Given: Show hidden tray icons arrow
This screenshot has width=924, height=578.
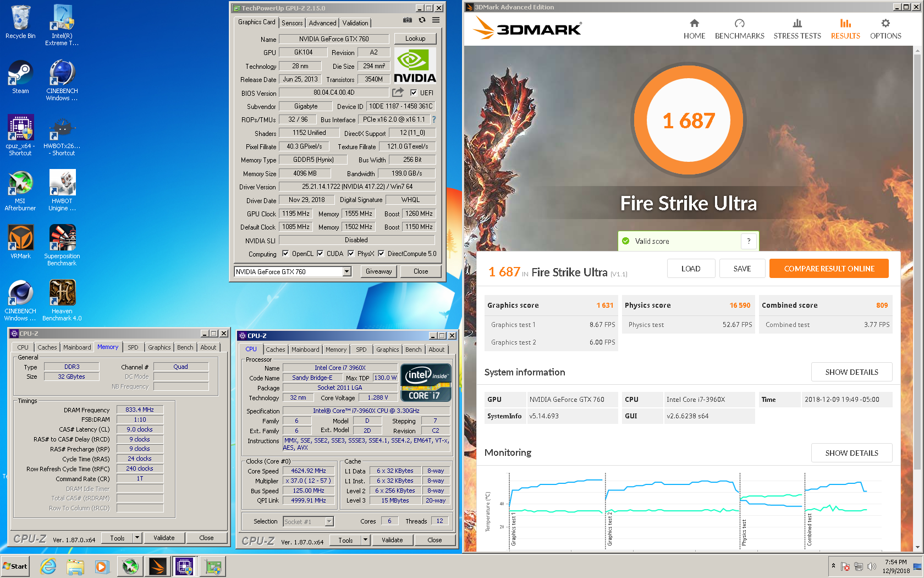Looking at the screenshot, I should pos(834,566).
